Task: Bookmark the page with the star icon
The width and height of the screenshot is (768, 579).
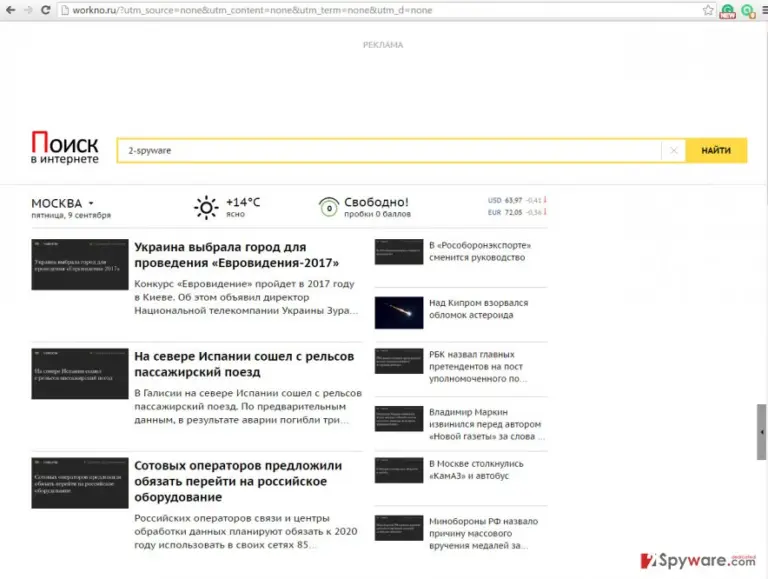Action: pyautogui.click(x=708, y=10)
